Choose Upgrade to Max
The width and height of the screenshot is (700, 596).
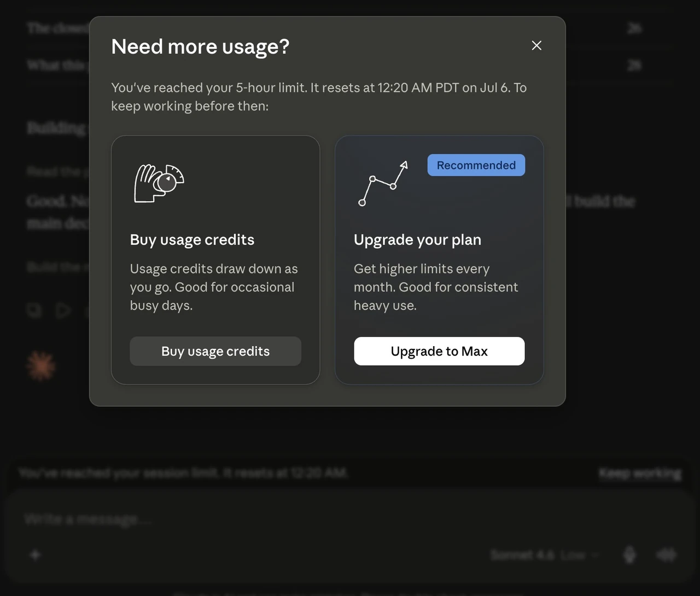click(439, 351)
